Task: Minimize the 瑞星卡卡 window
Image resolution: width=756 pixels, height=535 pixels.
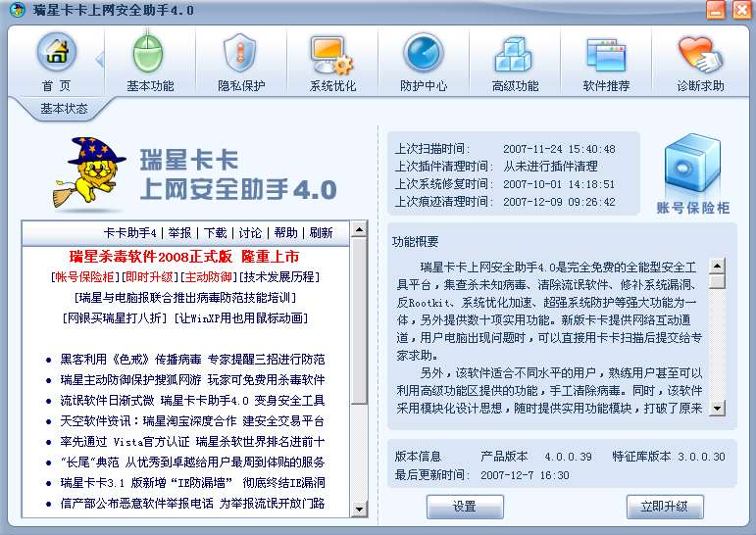Action: (716, 10)
